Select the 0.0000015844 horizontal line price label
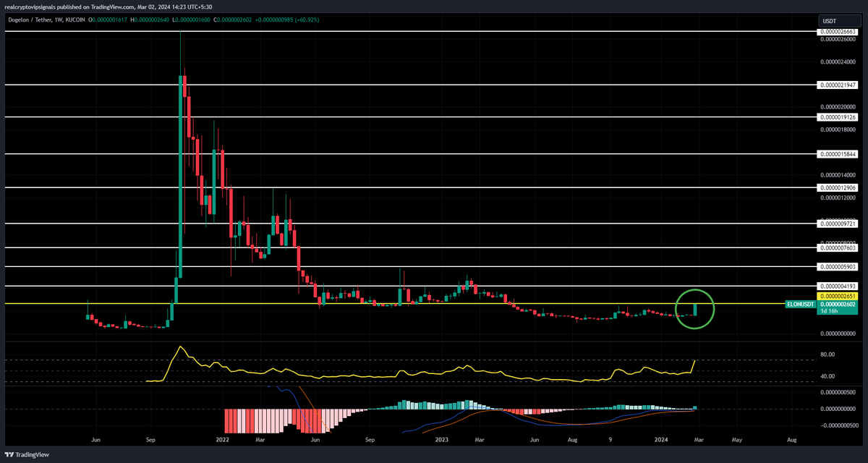The image size is (868, 463). coord(838,154)
